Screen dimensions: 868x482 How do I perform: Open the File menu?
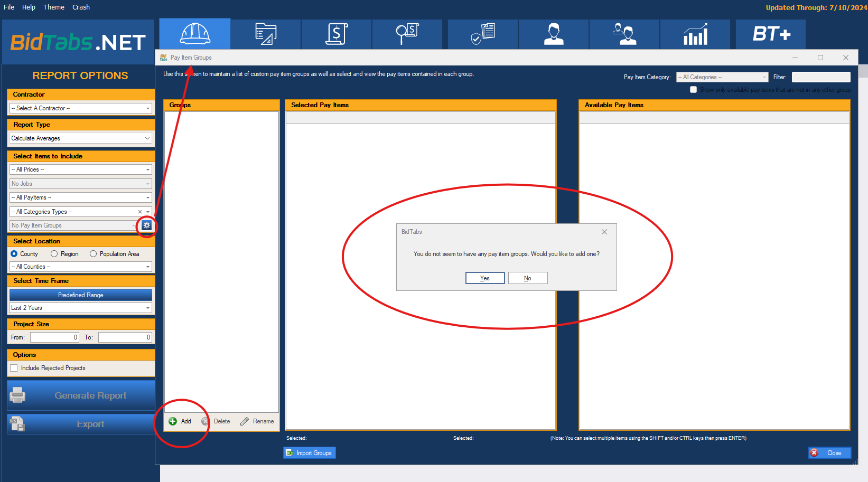point(9,7)
